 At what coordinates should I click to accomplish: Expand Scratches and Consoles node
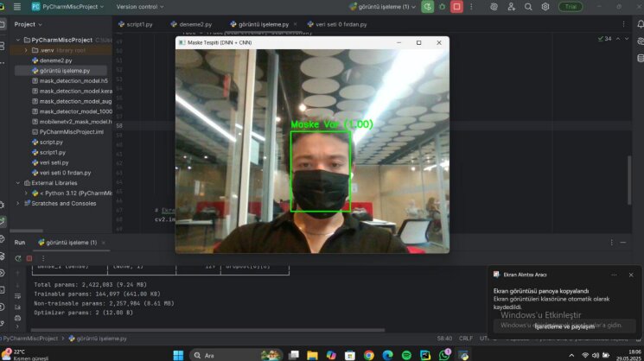tap(17, 204)
